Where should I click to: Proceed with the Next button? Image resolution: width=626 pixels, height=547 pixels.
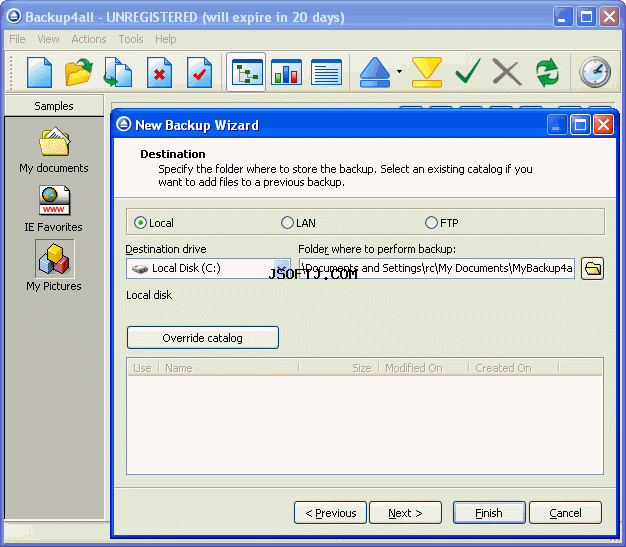pos(405,513)
